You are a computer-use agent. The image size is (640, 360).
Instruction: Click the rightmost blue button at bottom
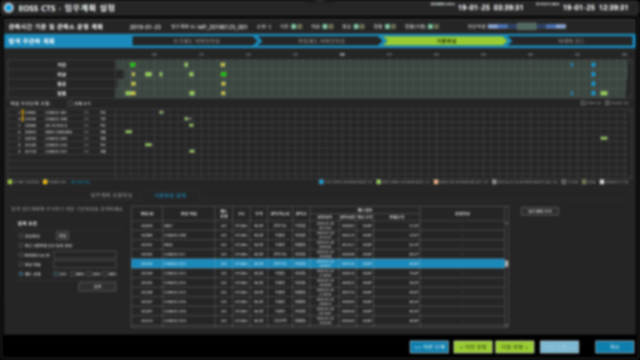coord(614,347)
